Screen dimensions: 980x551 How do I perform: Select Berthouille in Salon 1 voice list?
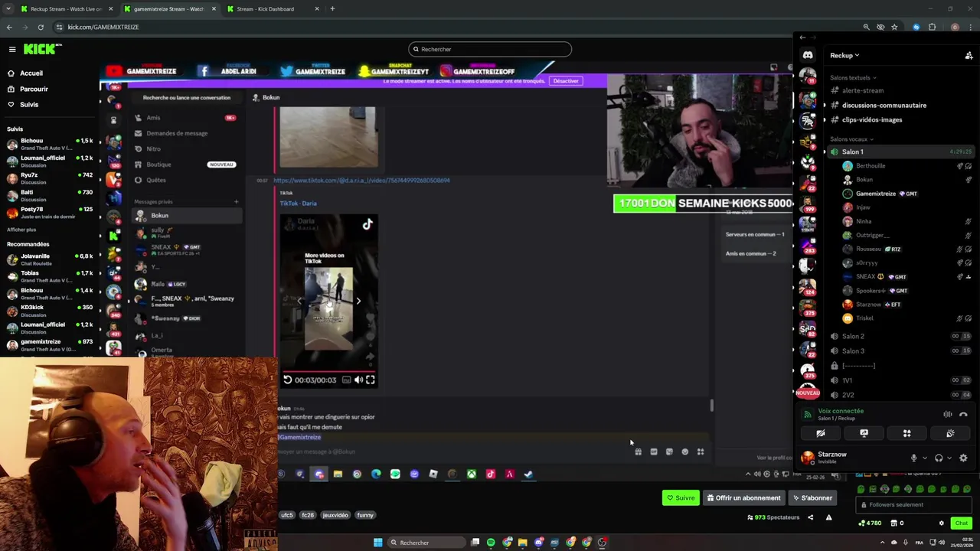(871, 165)
